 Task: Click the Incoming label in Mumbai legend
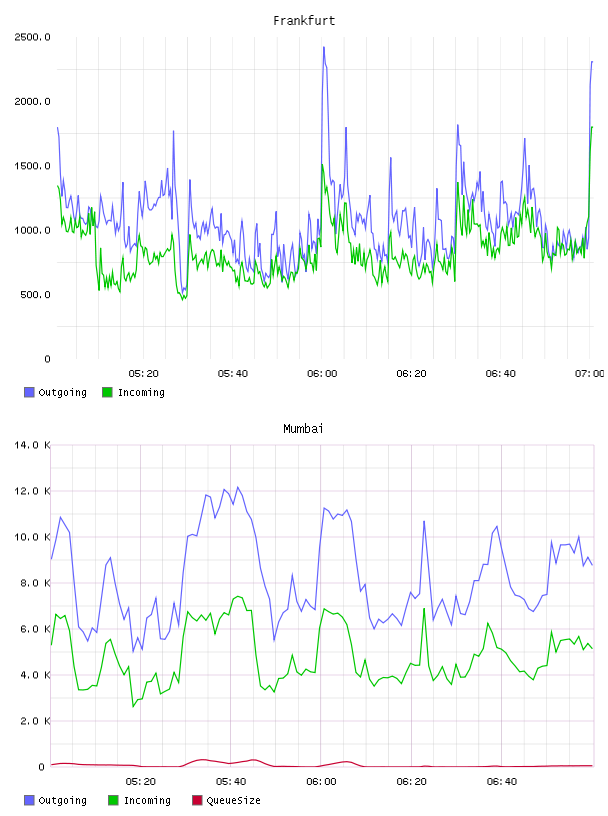tap(147, 801)
